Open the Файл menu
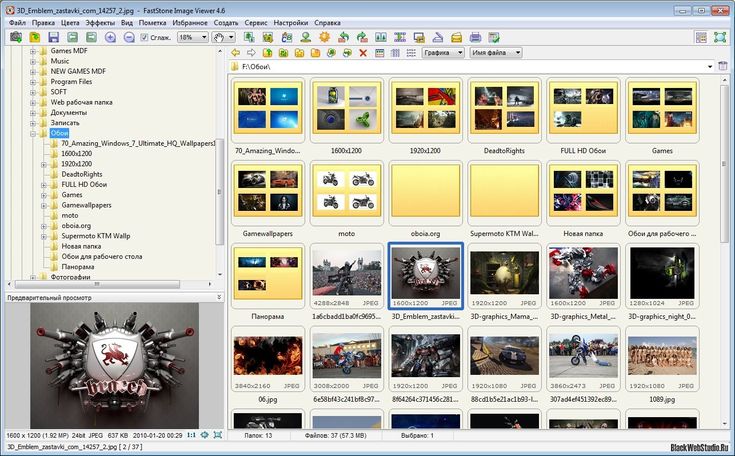 coord(17,22)
